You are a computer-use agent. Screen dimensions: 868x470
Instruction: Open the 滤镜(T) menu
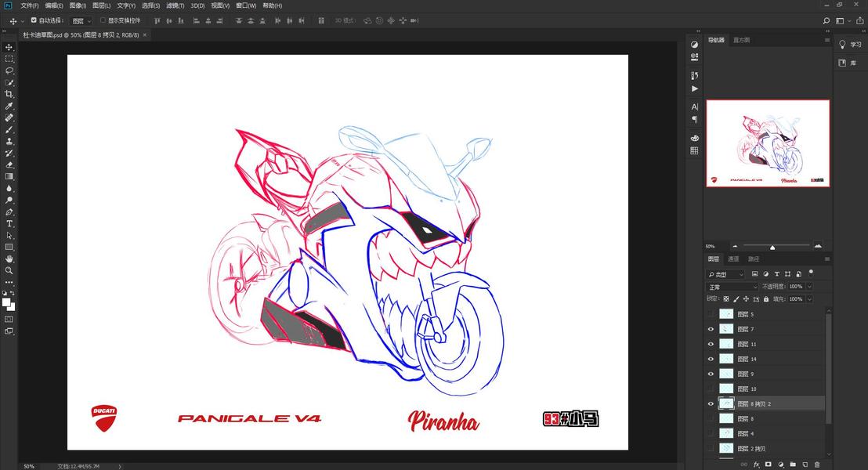(x=175, y=5)
